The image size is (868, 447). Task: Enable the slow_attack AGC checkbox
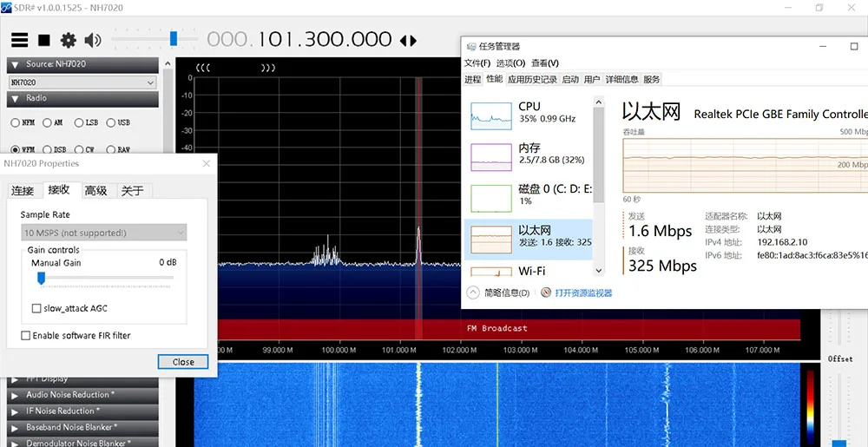[36, 308]
